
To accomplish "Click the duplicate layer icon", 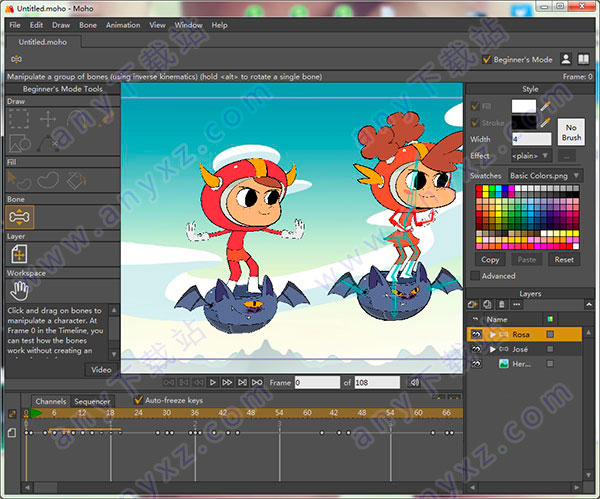I will pyautogui.click(x=487, y=304).
